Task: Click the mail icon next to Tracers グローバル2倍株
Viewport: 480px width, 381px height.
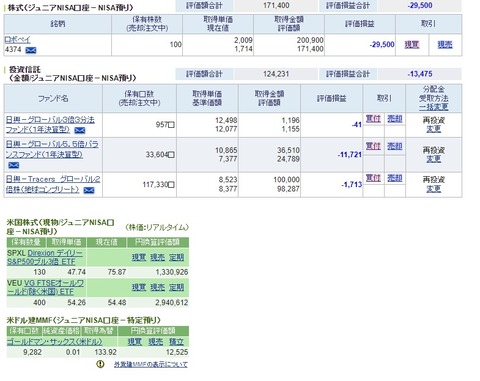Action: 89,190
